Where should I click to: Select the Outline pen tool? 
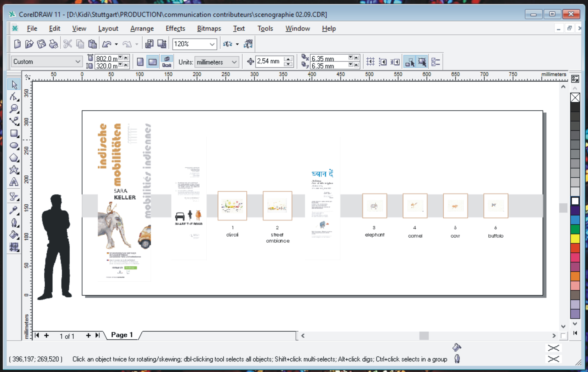click(14, 223)
